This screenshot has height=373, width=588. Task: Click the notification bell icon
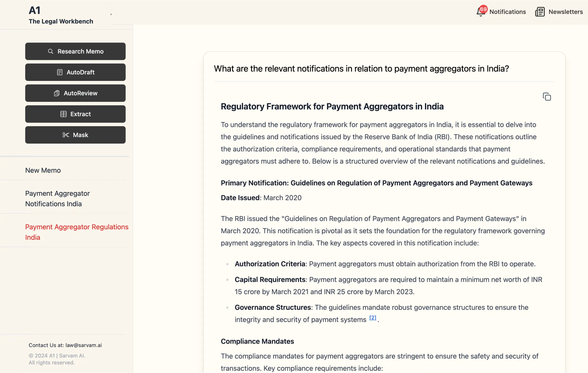[480, 12]
